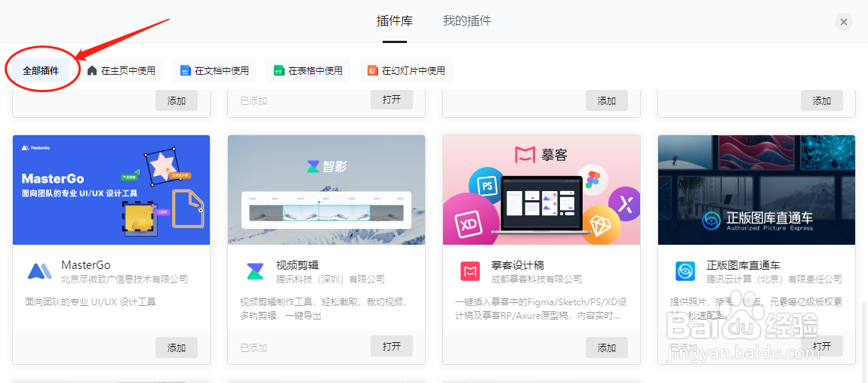Open the 视频剪辑 plugin

(x=392, y=347)
